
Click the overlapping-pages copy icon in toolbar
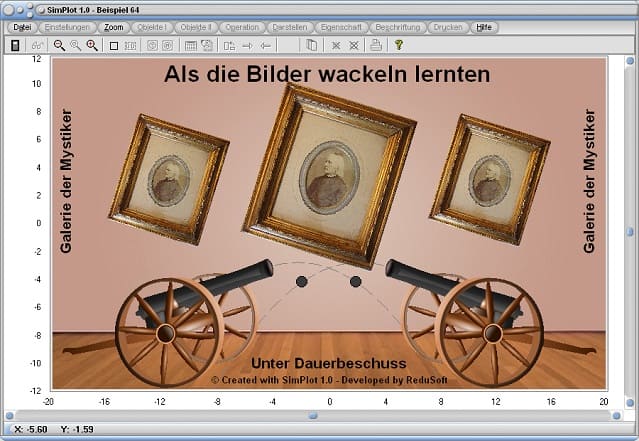pyautogui.click(x=312, y=45)
